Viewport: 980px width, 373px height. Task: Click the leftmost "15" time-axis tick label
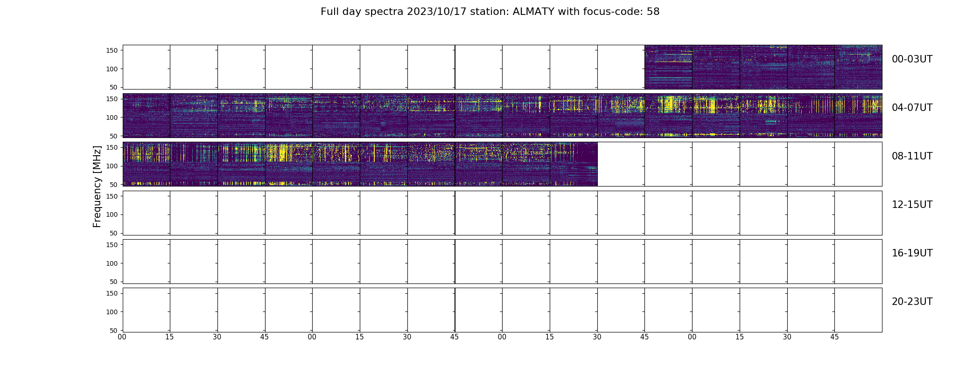[169, 337]
